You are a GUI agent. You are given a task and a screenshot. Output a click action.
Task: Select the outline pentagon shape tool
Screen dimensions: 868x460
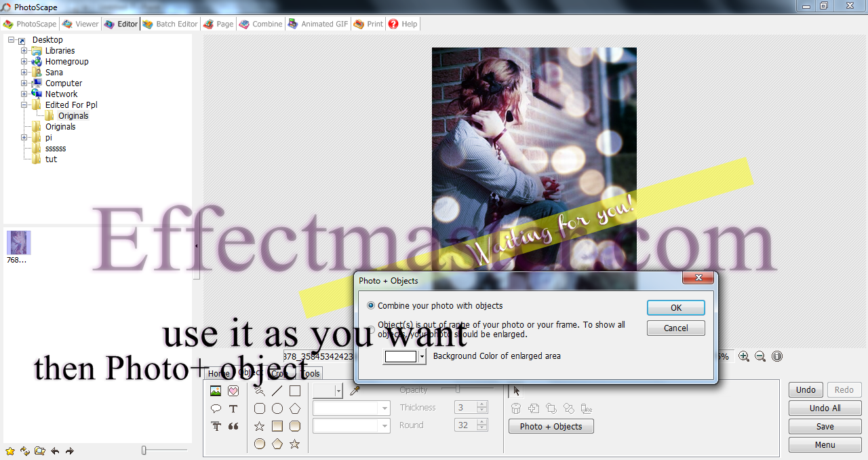pos(295,408)
